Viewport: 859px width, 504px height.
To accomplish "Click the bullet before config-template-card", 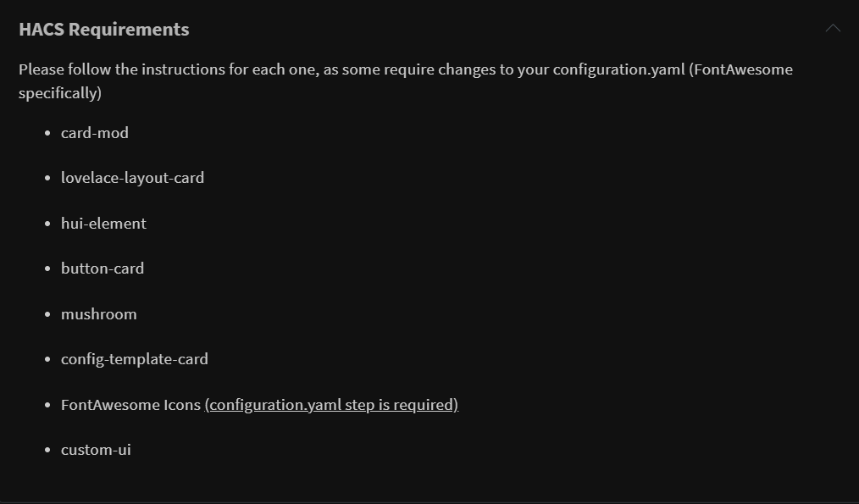I will (47, 360).
